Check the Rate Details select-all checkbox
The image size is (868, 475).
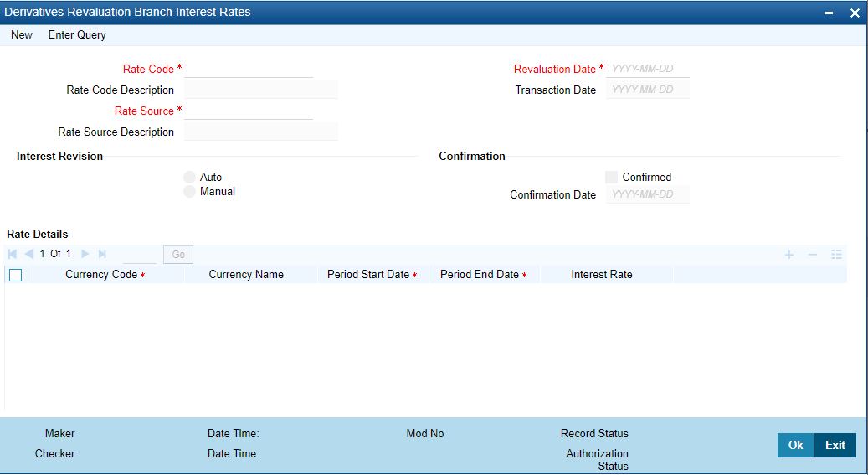pyautogui.click(x=16, y=275)
